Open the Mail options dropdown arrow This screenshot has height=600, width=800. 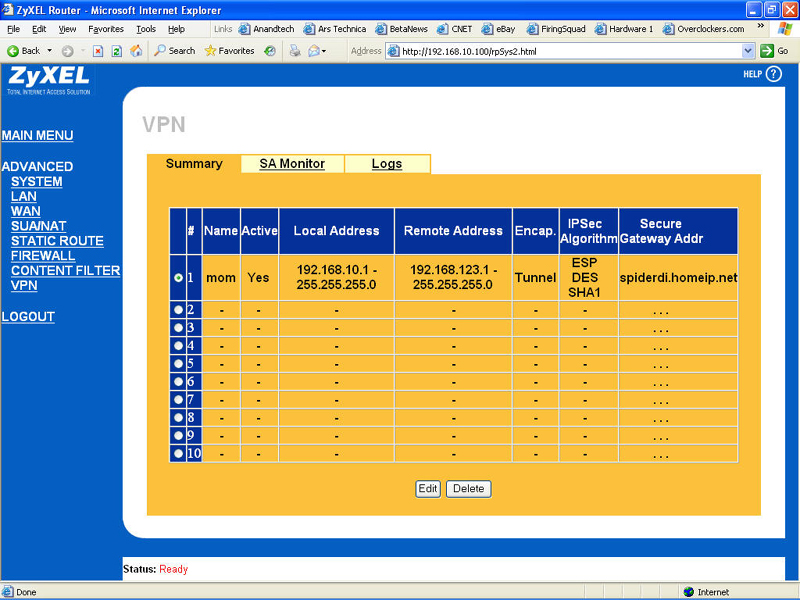click(324, 51)
